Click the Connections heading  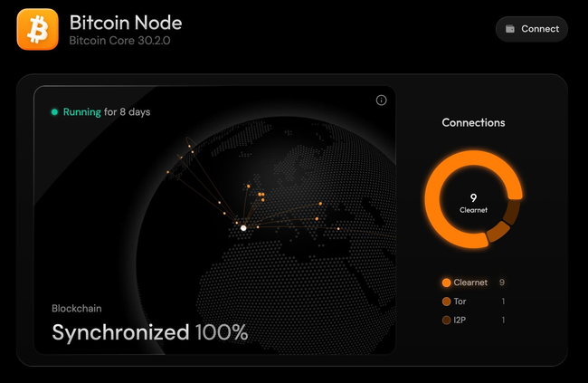(473, 122)
